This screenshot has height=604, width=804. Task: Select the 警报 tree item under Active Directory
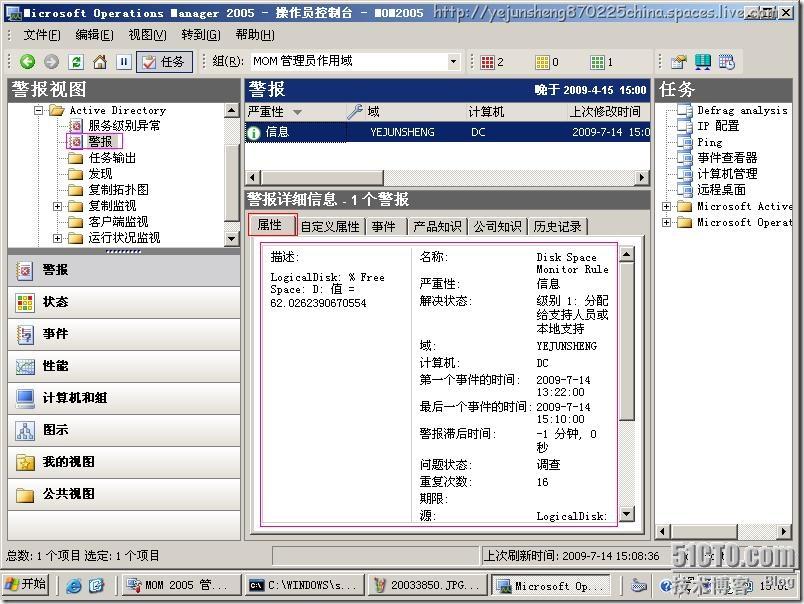[100, 141]
